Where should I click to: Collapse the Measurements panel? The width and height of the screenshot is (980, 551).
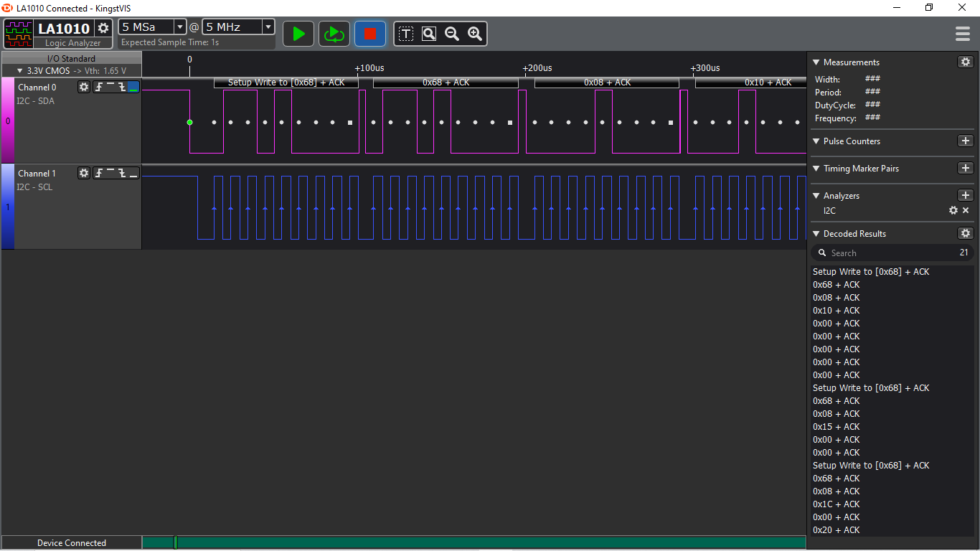816,62
